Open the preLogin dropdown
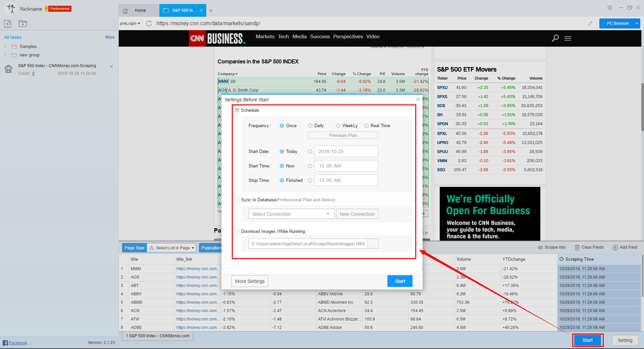 [130, 23]
